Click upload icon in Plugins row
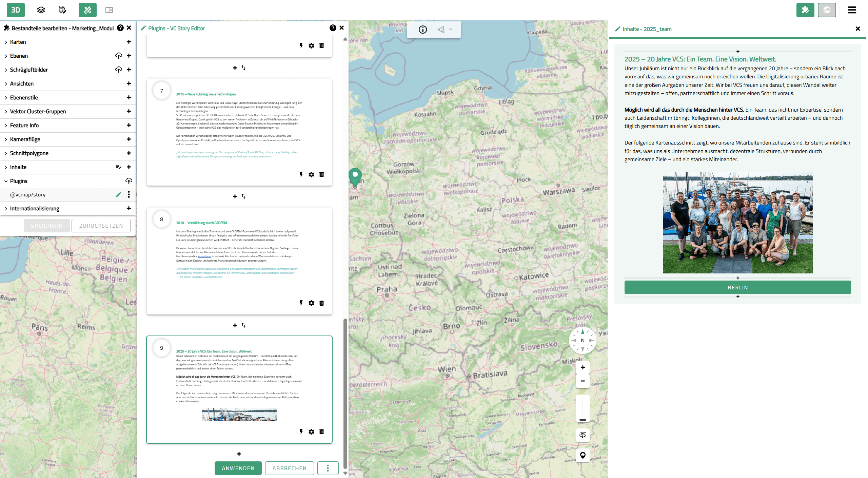The image size is (868, 478). [129, 181]
